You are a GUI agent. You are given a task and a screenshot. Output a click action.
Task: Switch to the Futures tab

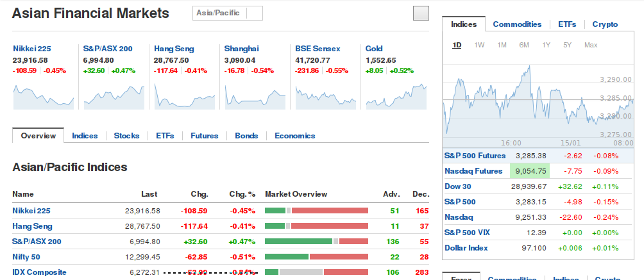[204, 136]
